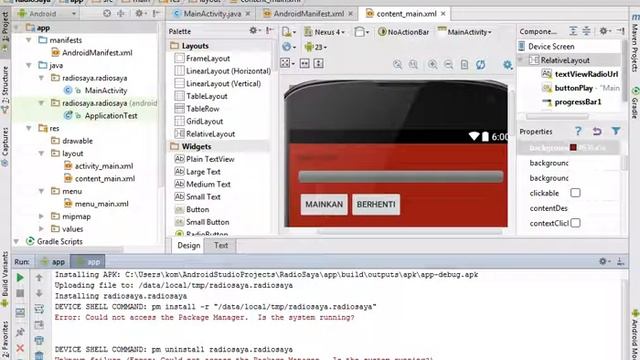The height and width of the screenshot is (360, 640).
Task: Click the Properties help question mark icon
Action: 578,131
